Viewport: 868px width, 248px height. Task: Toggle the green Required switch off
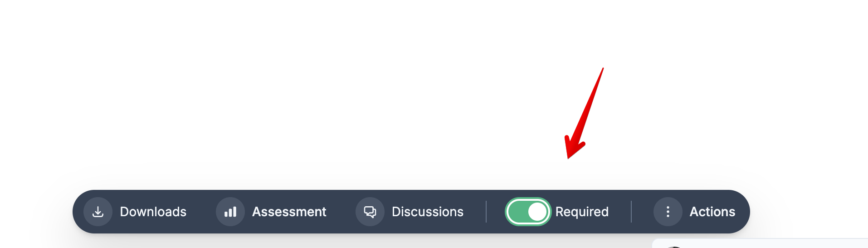click(528, 212)
